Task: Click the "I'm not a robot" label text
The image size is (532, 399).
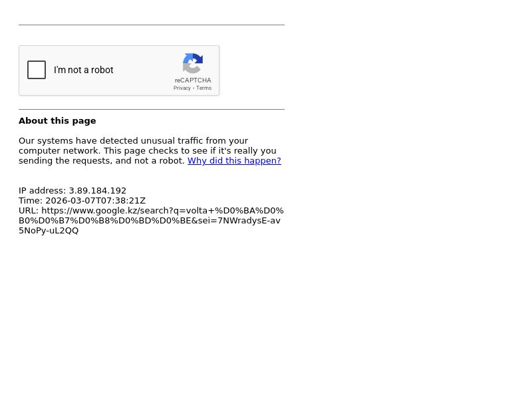Action: point(84,70)
